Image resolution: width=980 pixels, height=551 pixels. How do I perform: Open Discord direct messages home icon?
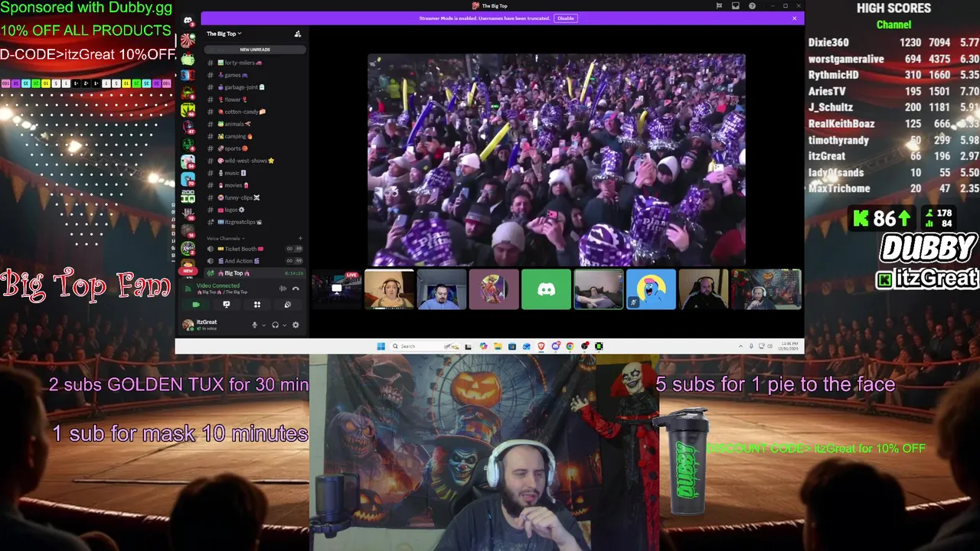tap(188, 21)
